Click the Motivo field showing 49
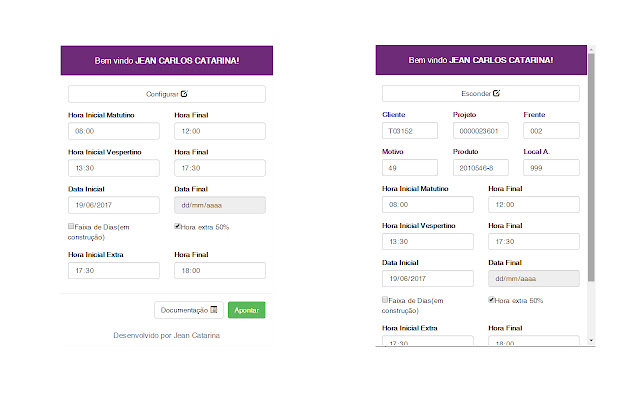This screenshot has width=640, height=400. pos(411,167)
